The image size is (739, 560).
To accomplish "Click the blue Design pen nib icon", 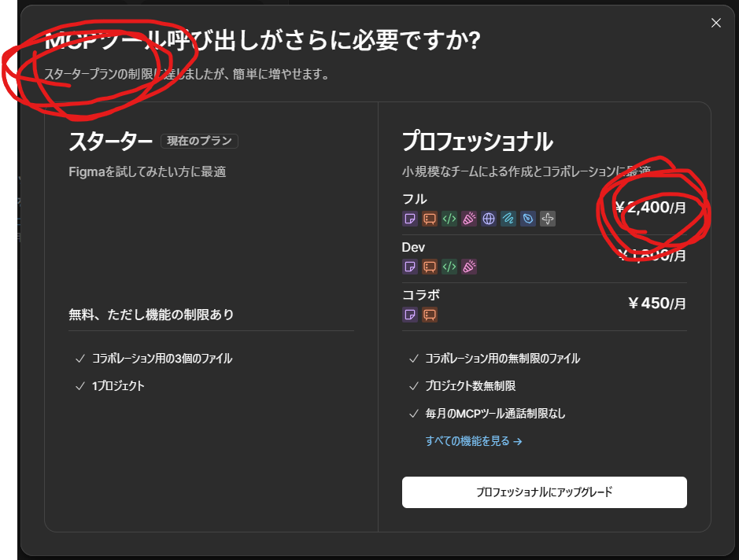I will pyautogui.click(x=528, y=219).
